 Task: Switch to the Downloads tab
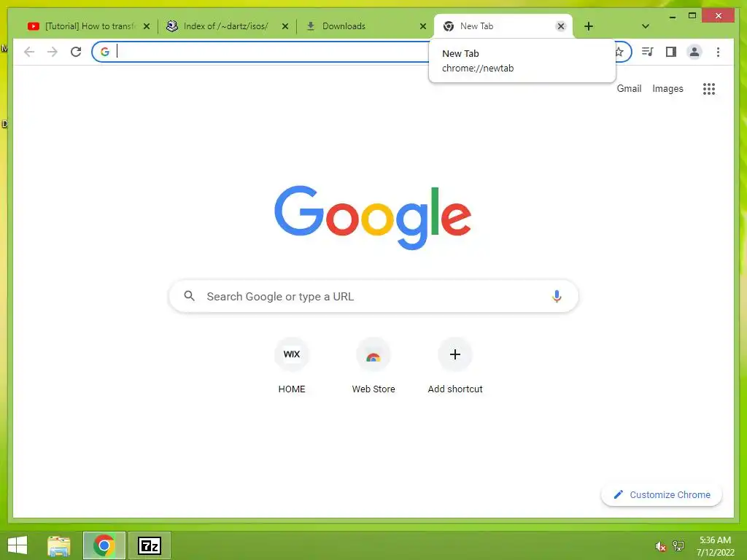365,26
